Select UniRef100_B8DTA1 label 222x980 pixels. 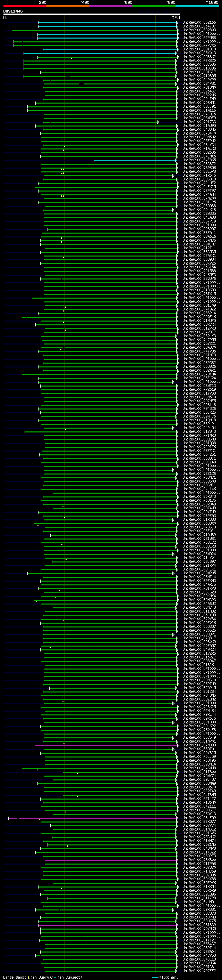[199, 749]
